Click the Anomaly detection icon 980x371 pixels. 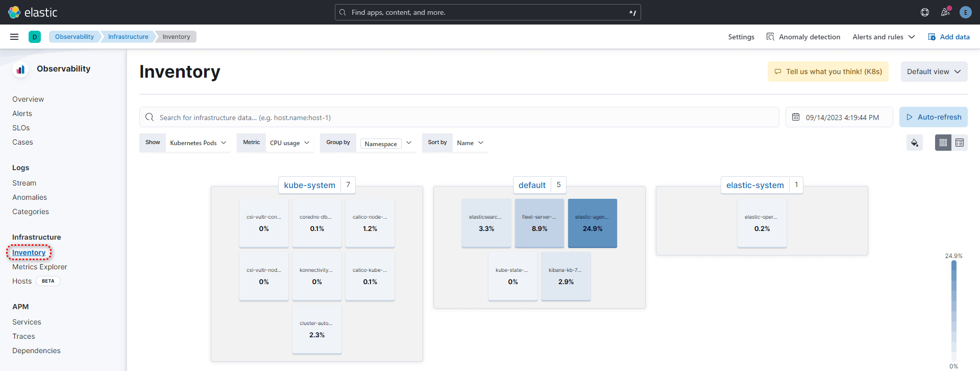(x=771, y=37)
